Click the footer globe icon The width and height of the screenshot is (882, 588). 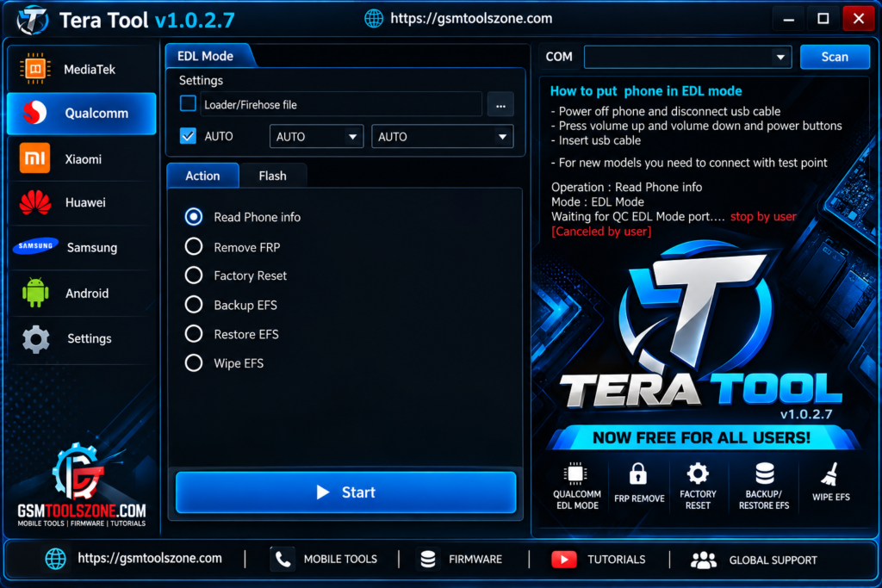point(56,559)
